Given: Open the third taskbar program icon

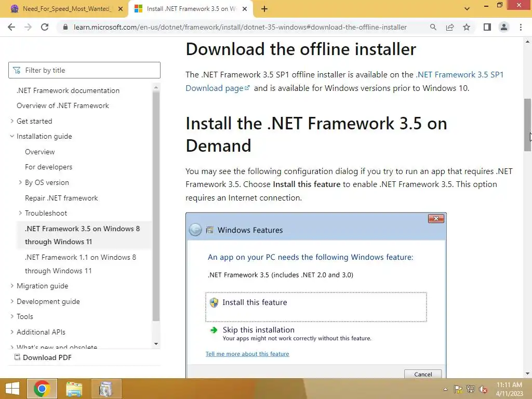Looking at the screenshot, I should (106, 389).
